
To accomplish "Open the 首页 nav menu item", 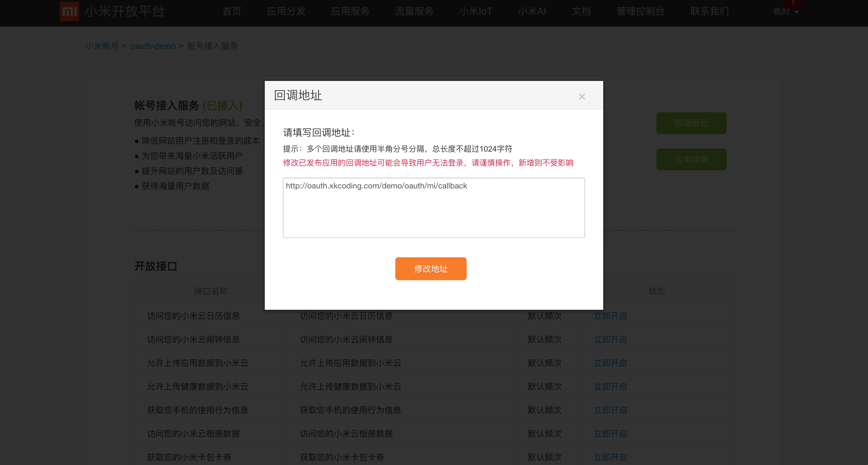I will [232, 11].
